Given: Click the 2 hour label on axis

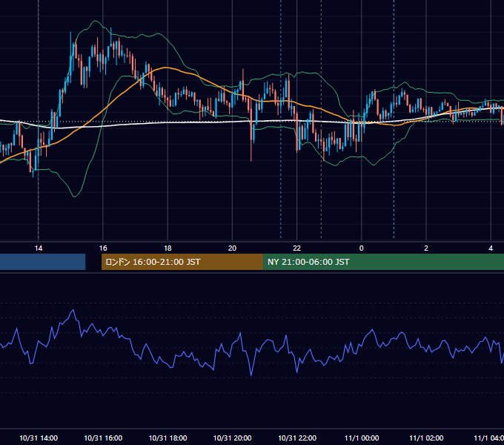Looking at the screenshot, I should click(426, 248).
